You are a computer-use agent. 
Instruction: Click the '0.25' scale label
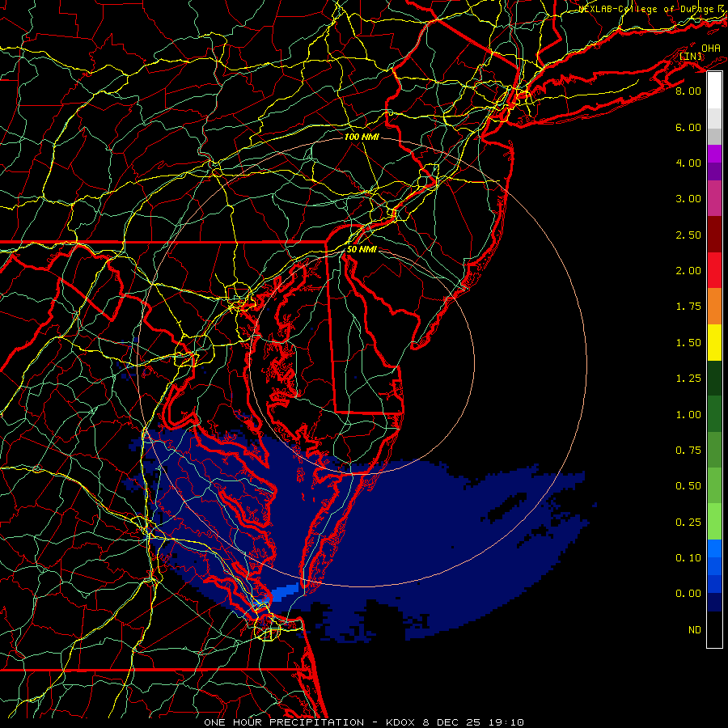688,523
